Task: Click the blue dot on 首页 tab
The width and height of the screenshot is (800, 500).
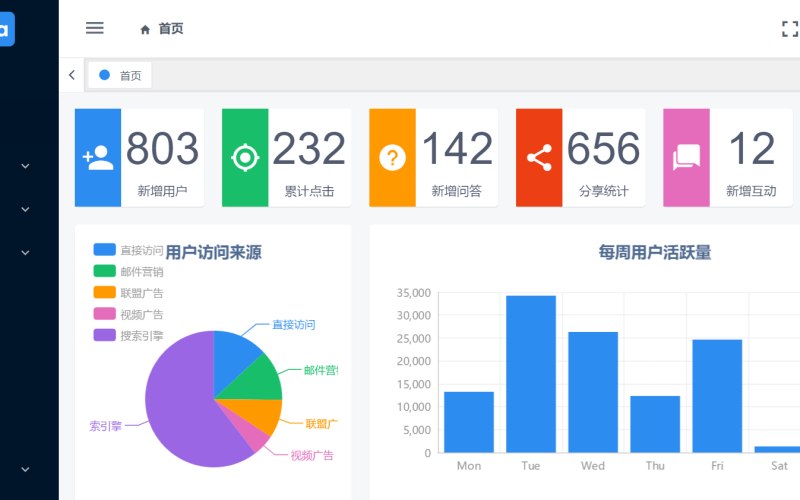Action: (x=105, y=75)
